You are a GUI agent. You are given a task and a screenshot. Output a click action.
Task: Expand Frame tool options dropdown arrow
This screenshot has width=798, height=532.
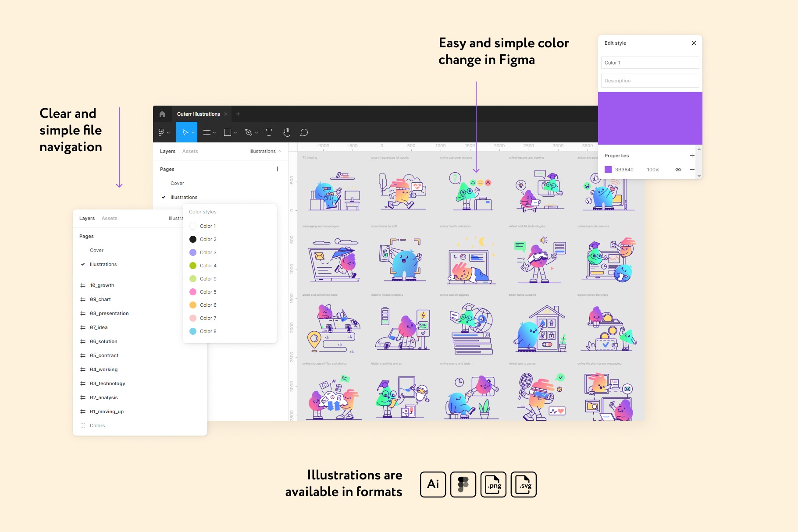tap(214, 133)
